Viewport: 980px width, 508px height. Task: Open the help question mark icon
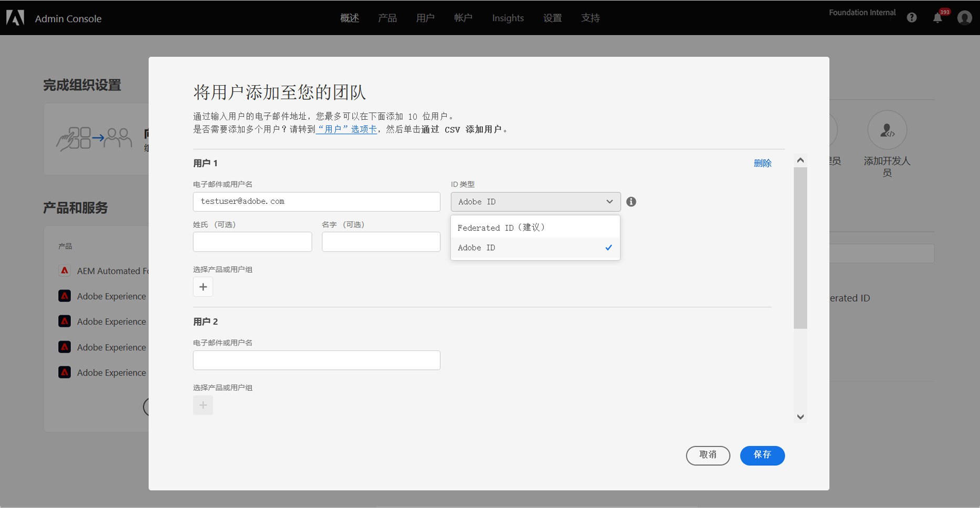pos(912,18)
